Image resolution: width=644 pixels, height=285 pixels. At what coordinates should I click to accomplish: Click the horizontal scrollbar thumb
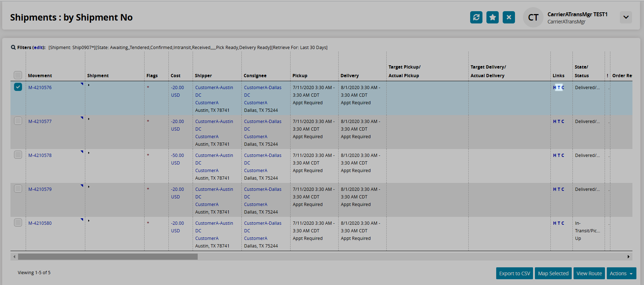[108, 256]
